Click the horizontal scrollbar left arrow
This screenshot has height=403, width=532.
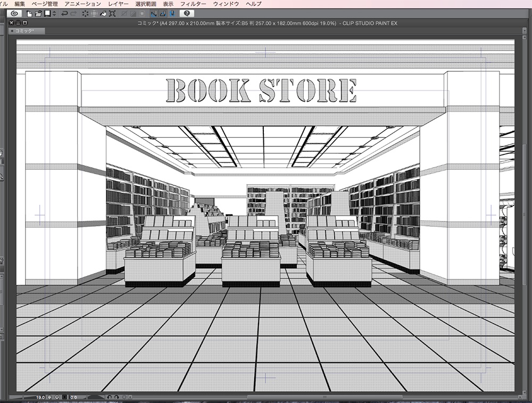coord(130,397)
